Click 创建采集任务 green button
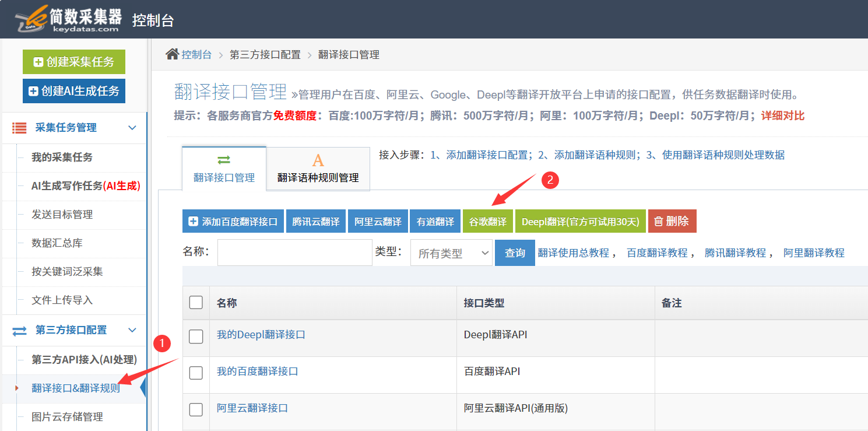Viewport: 868px width, 431px height. click(74, 62)
